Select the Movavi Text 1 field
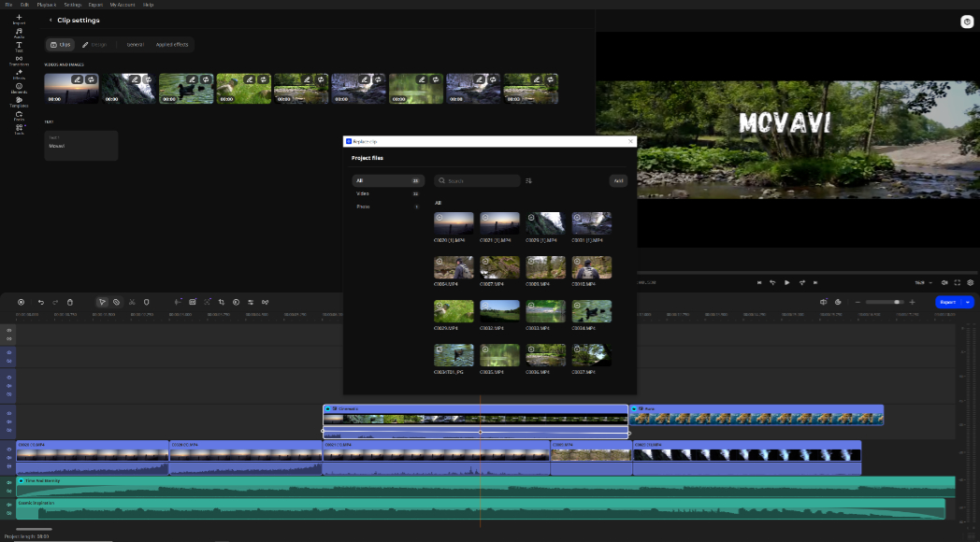 point(80,146)
